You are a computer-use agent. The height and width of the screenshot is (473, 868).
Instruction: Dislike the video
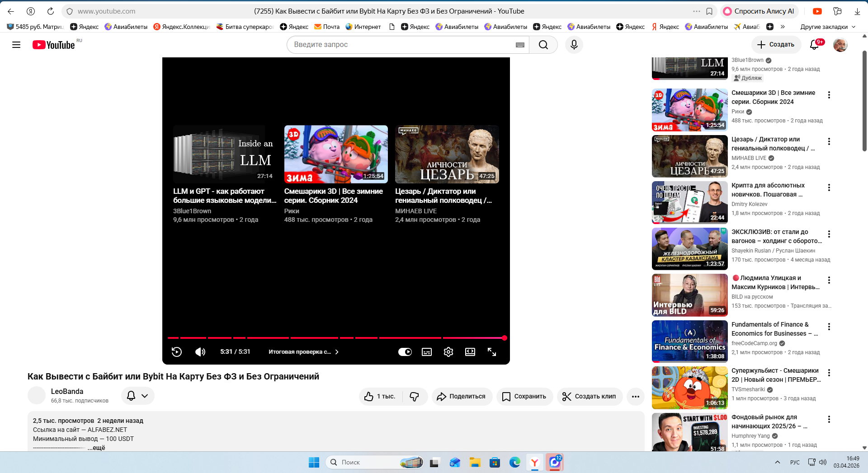point(415,397)
